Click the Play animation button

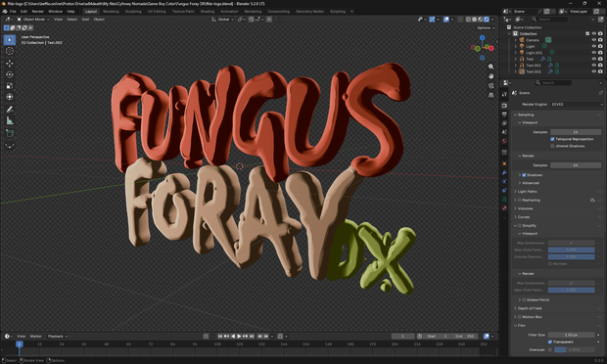(x=239, y=337)
